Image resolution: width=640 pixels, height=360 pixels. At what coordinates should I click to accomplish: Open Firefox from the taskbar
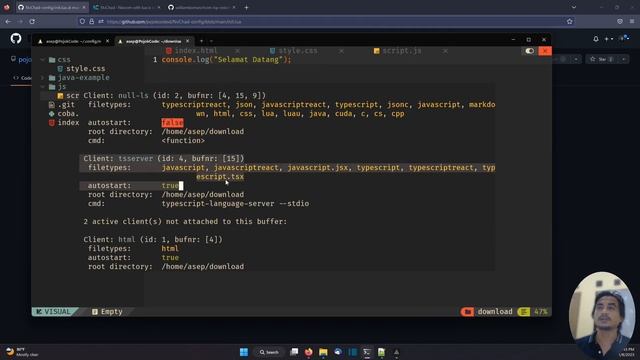click(x=309, y=352)
